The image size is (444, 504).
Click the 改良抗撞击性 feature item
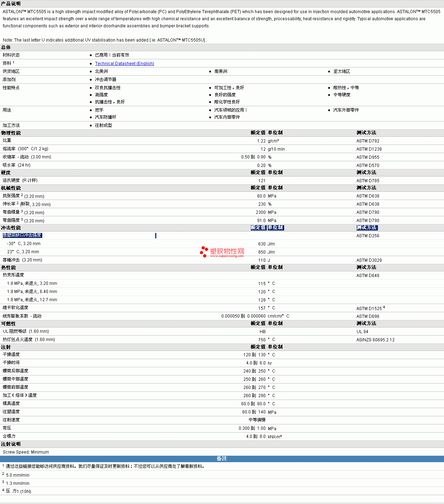(108, 88)
